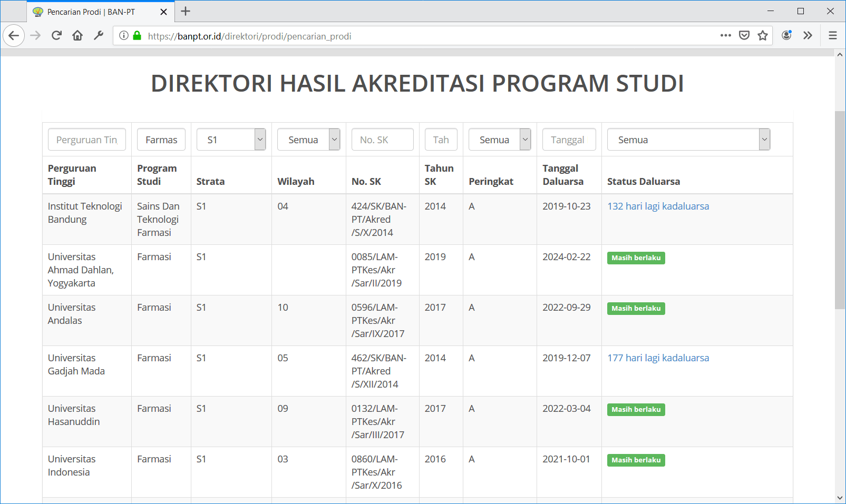Image resolution: width=846 pixels, height=504 pixels.
Task: Select the date 2024-02-22
Action: click(x=567, y=257)
